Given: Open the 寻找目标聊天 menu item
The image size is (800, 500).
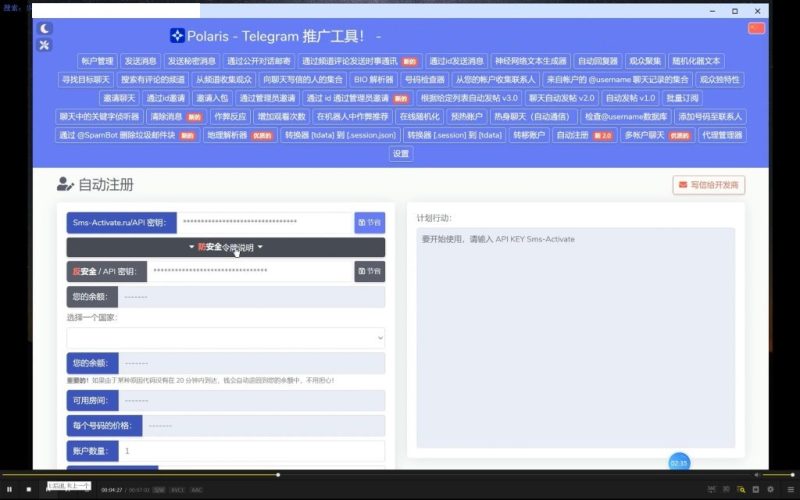Looking at the screenshot, I should [x=86, y=80].
